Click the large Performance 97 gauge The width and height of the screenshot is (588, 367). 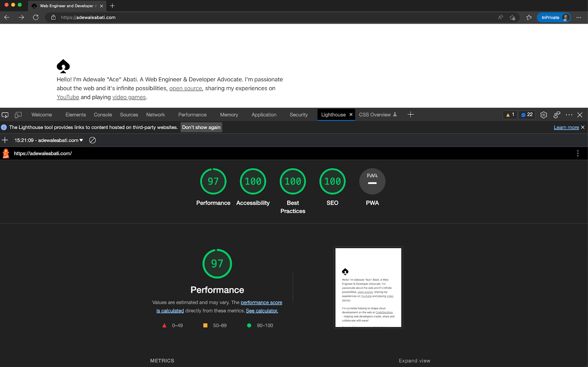(x=217, y=264)
